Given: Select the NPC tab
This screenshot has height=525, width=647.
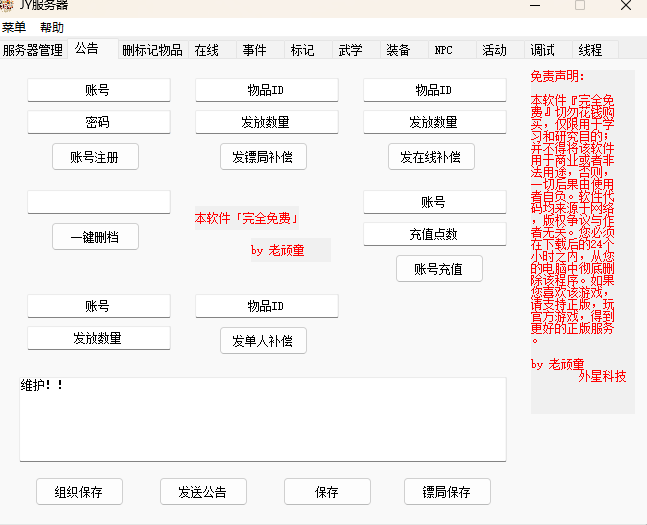Looking at the screenshot, I should pos(443,49).
